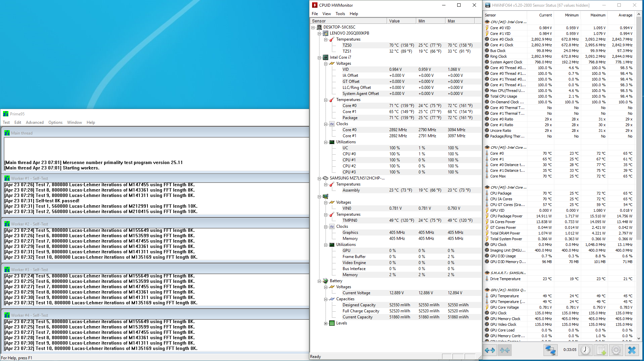Click HWiNFO scrollbar up arrow
This screenshot has height=361, width=644.
coord(639,14)
